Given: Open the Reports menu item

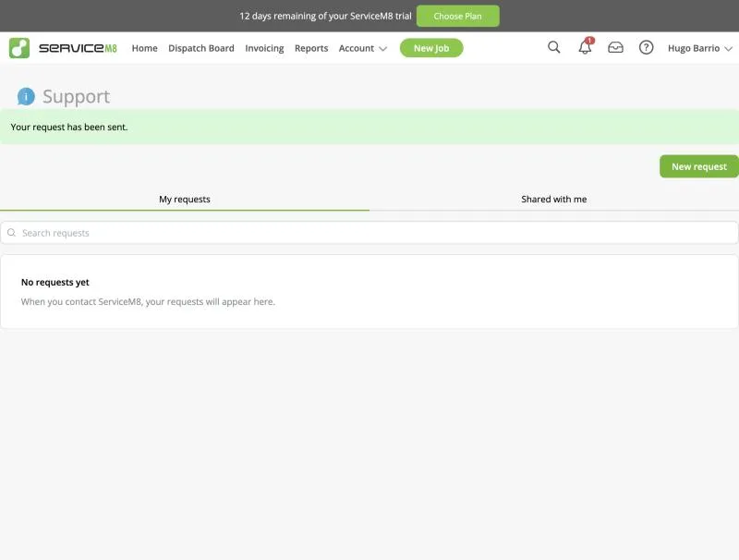Looking at the screenshot, I should 311,48.
